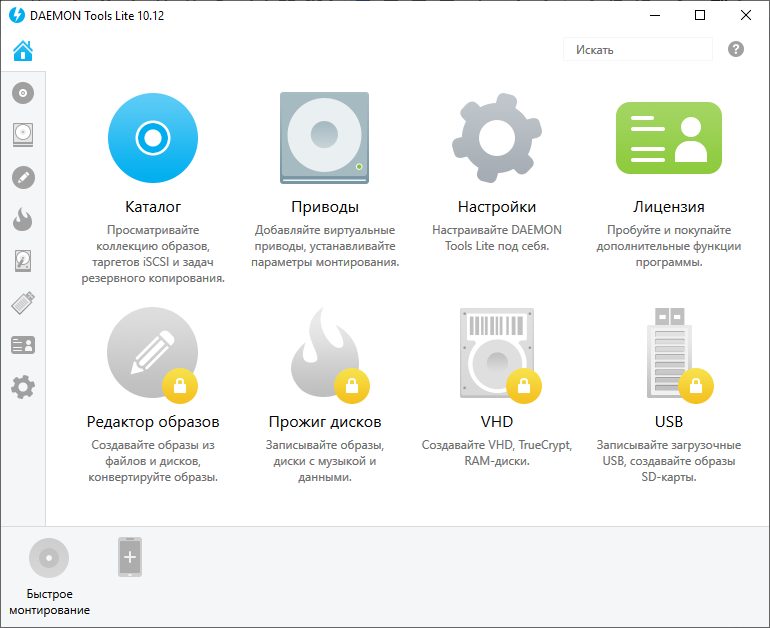This screenshot has height=628, width=770.
Task: Open Disc Burning sidebar flame icon
Action: (23, 219)
